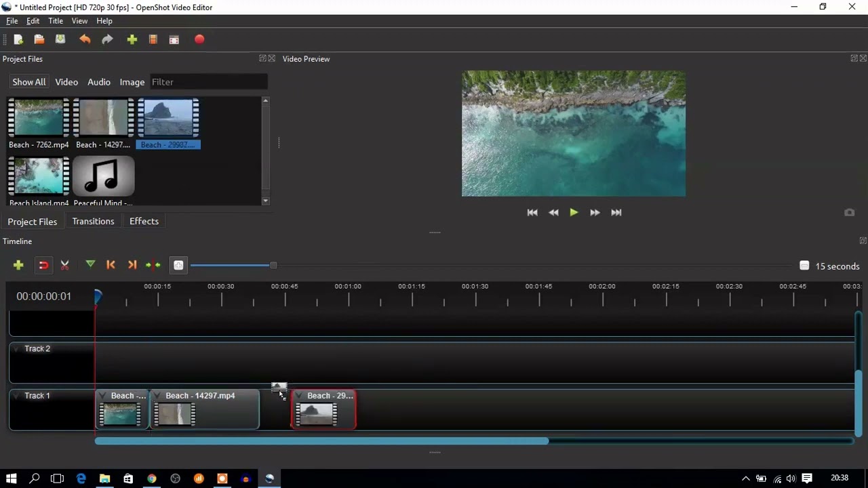Filter project files by Video
868x488 pixels.
point(66,82)
